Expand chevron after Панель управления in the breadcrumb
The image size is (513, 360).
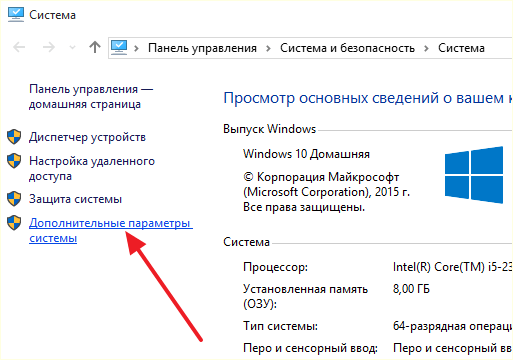click(268, 48)
